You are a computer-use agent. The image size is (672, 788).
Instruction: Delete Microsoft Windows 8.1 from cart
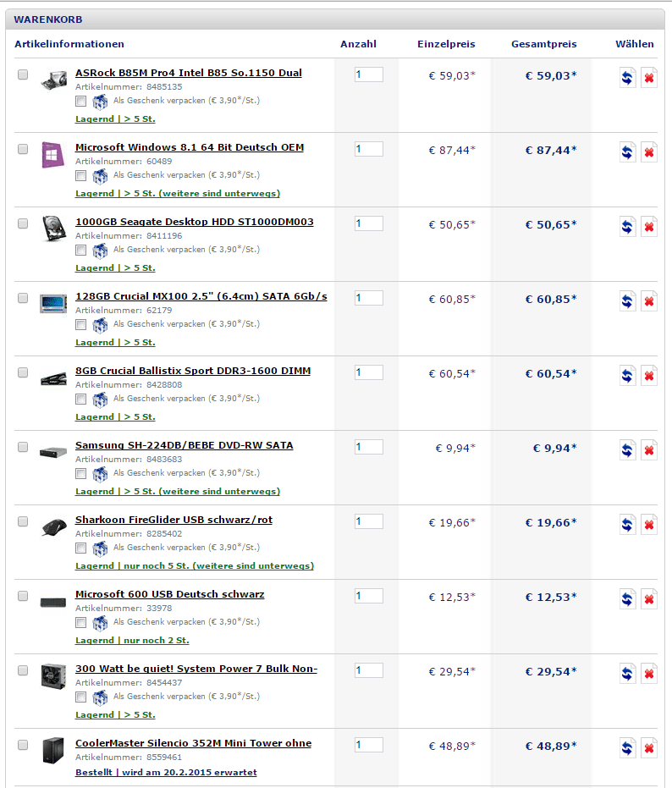[649, 152]
